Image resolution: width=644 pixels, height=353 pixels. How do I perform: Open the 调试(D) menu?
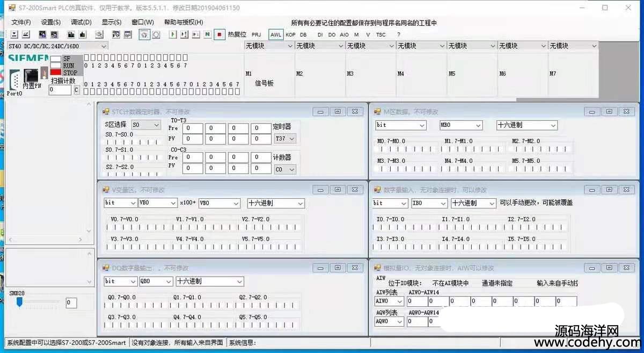tap(81, 23)
